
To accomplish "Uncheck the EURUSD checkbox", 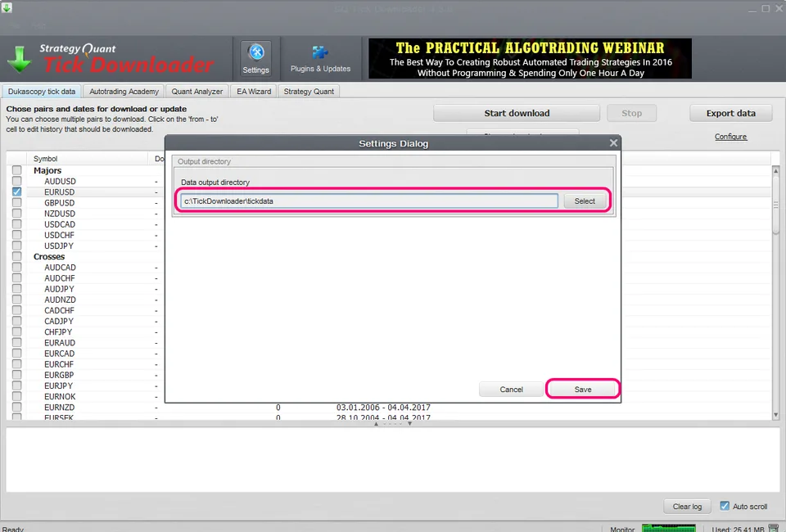I will tap(17, 192).
